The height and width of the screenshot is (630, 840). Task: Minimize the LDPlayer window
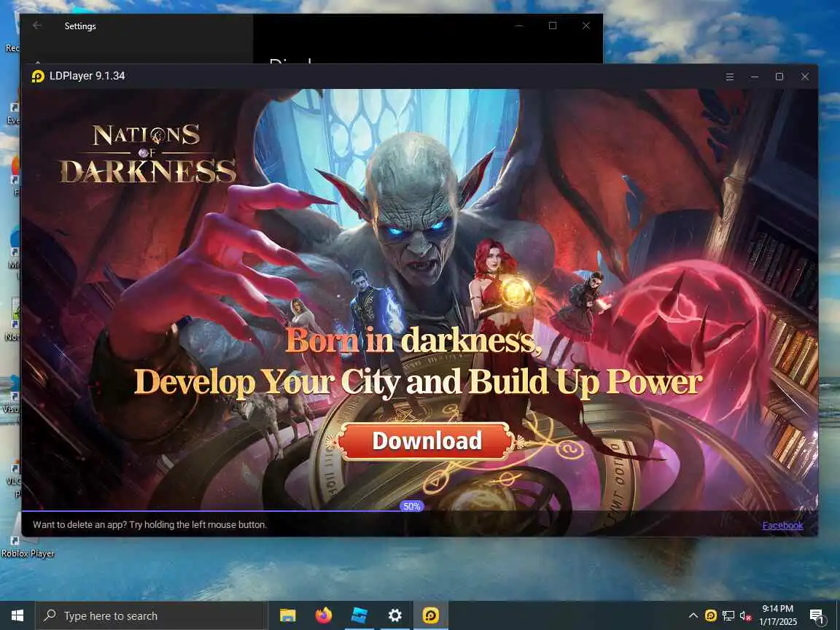tap(755, 77)
